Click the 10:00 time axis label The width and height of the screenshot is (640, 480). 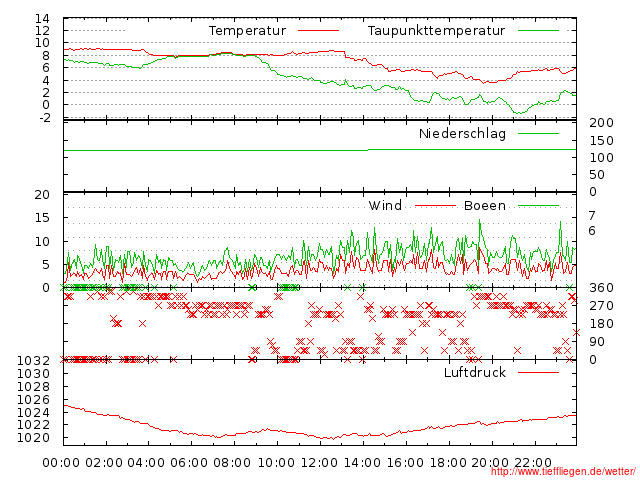276,463
